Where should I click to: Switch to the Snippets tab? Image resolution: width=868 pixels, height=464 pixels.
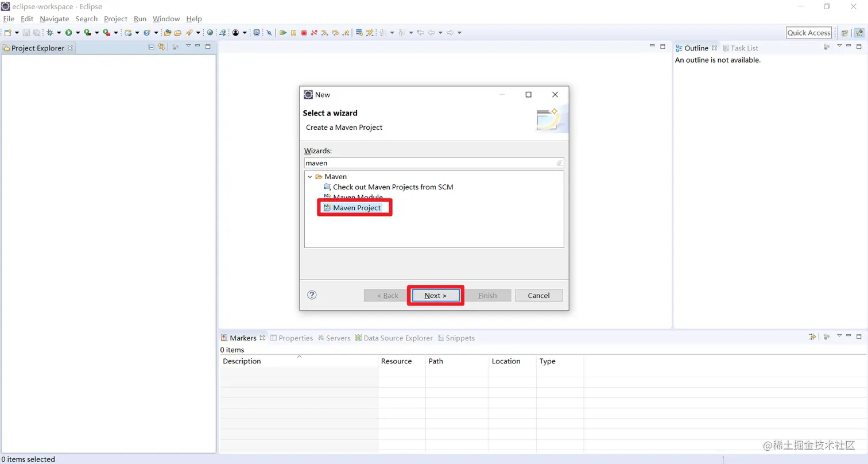click(x=456, y=338)
